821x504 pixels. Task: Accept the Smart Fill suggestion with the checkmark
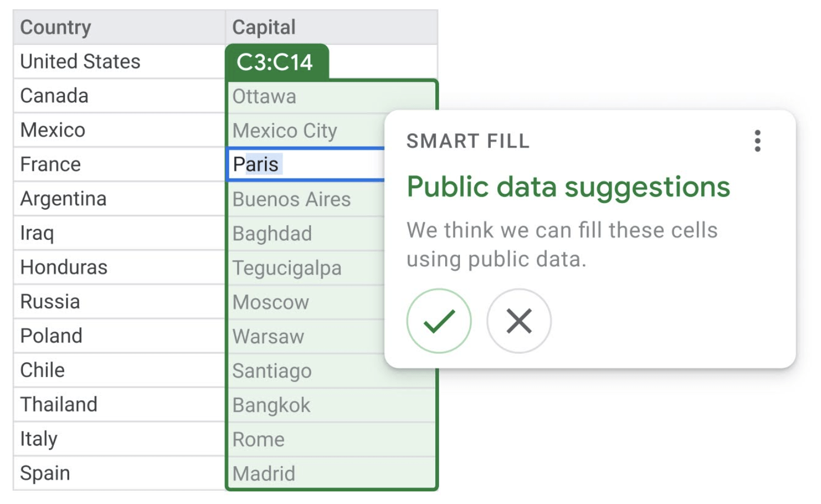point(438,321)
